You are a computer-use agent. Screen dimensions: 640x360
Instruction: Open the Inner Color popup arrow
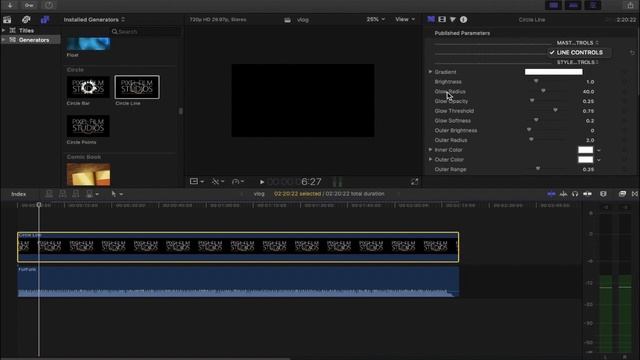(598, 150)
